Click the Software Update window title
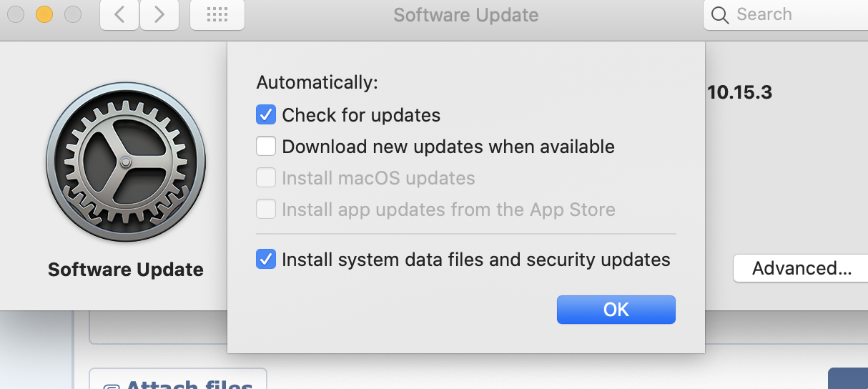Viewport: 868px width, 389px height. click(466, 14)
